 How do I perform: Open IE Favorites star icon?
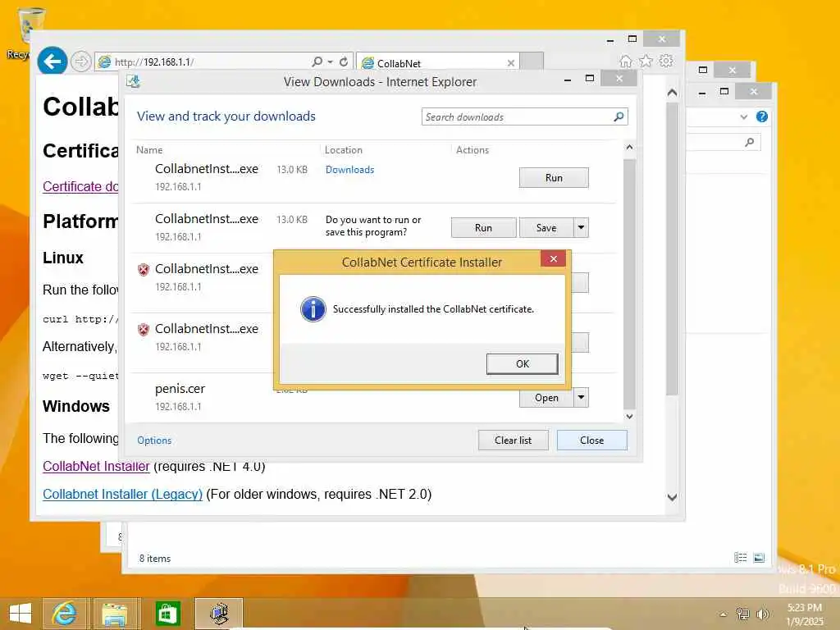pyautogui.click(x=646, y=61)
